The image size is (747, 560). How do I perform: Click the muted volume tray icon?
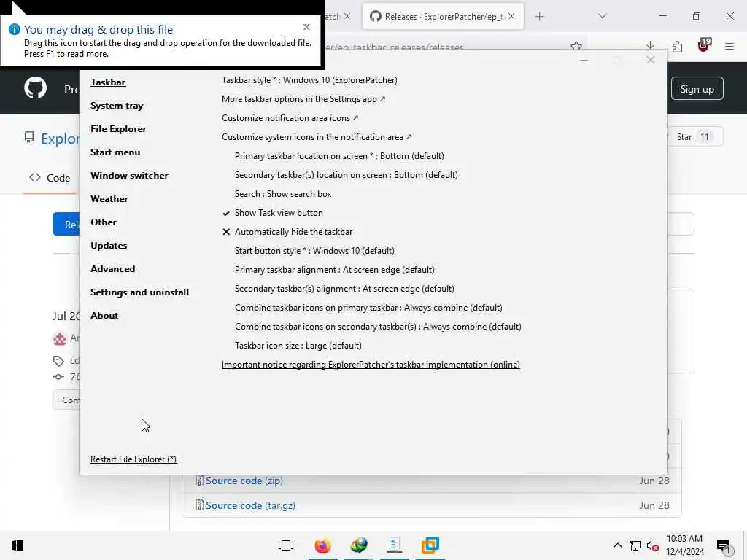[652, 546]
